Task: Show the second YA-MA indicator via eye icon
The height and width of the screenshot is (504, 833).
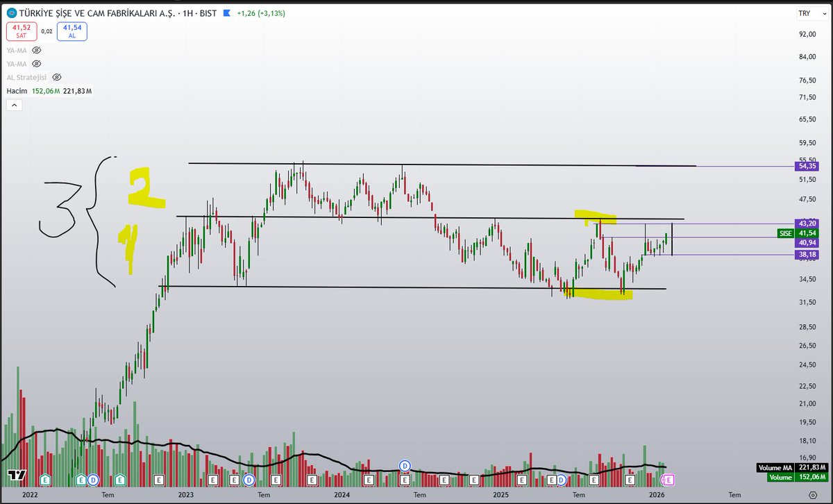Action: tap(37, 63)
